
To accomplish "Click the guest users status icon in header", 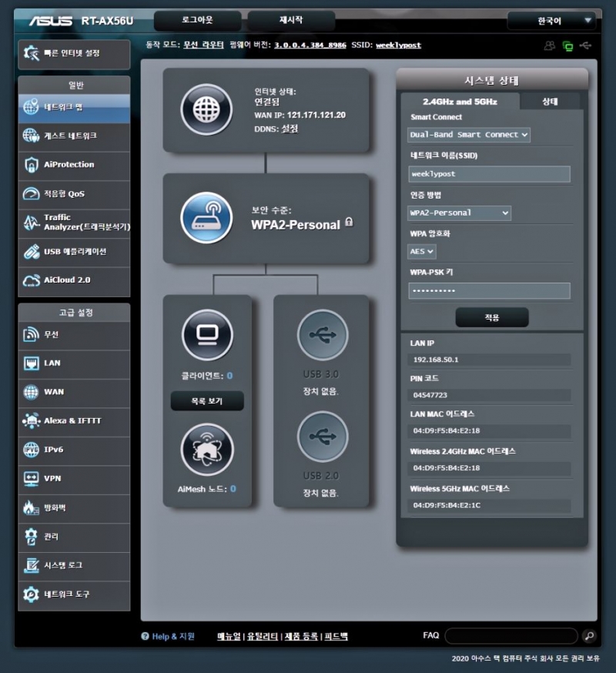I will coord(550,45).
